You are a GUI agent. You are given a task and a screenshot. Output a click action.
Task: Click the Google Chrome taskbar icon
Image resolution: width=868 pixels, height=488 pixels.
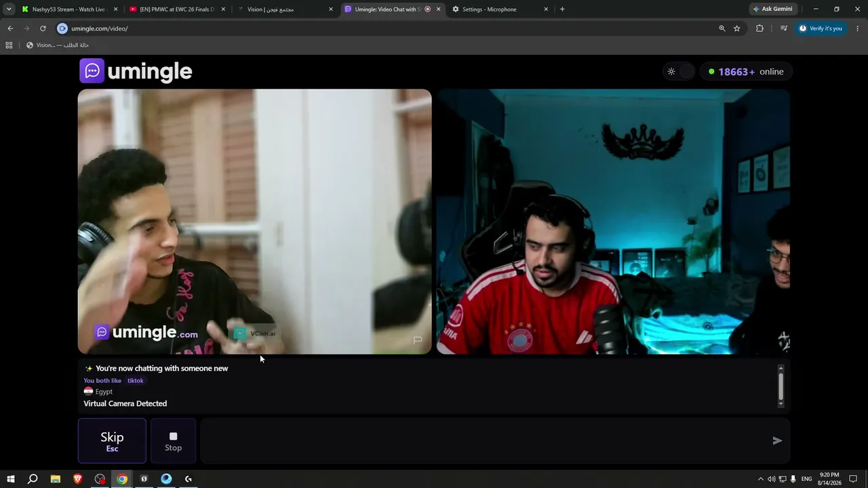point(122,479)
